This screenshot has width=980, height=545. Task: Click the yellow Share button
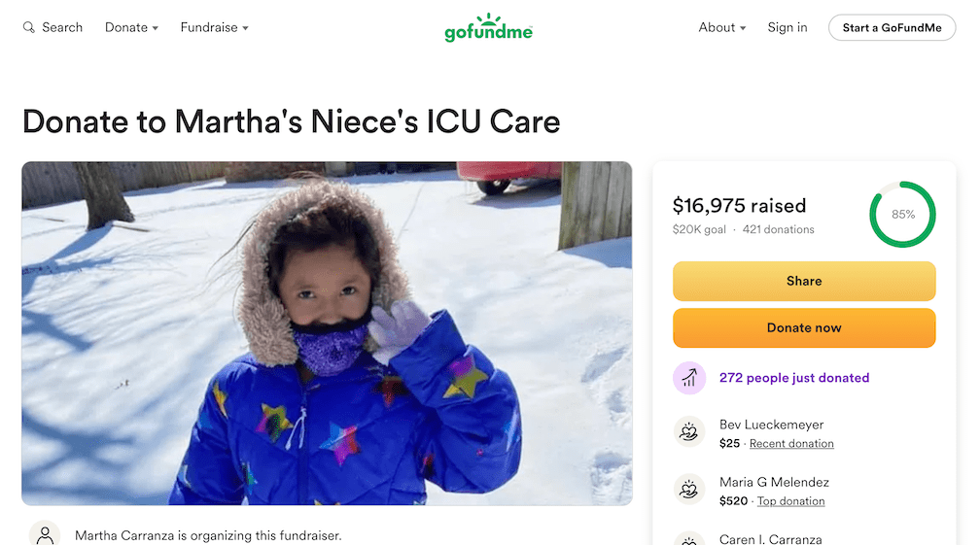(804, 281)
